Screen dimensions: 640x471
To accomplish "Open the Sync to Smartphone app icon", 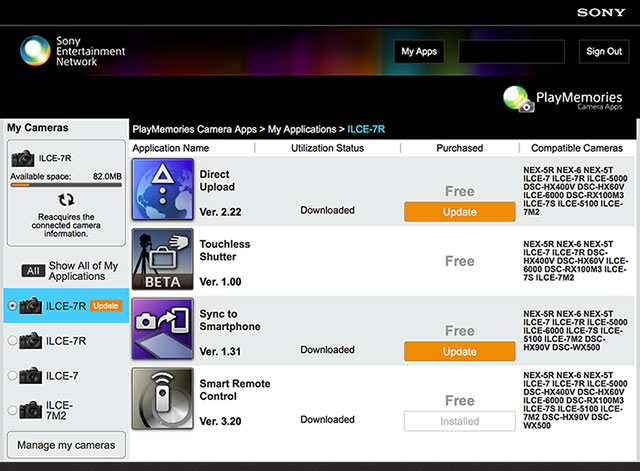I will (162, 329).
